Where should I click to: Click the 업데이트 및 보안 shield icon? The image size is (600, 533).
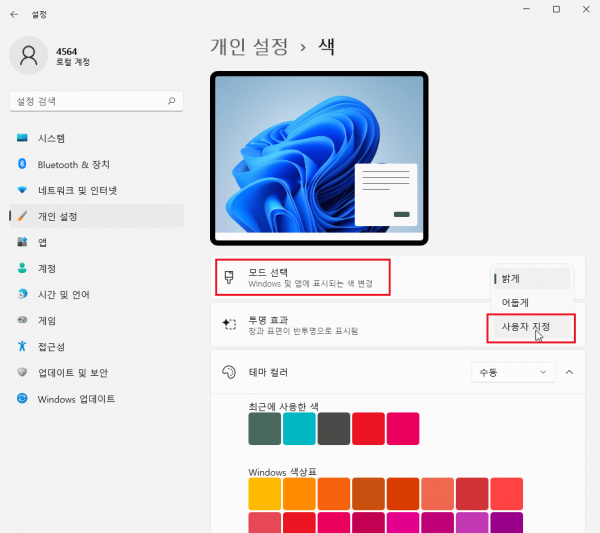[22, 372]
